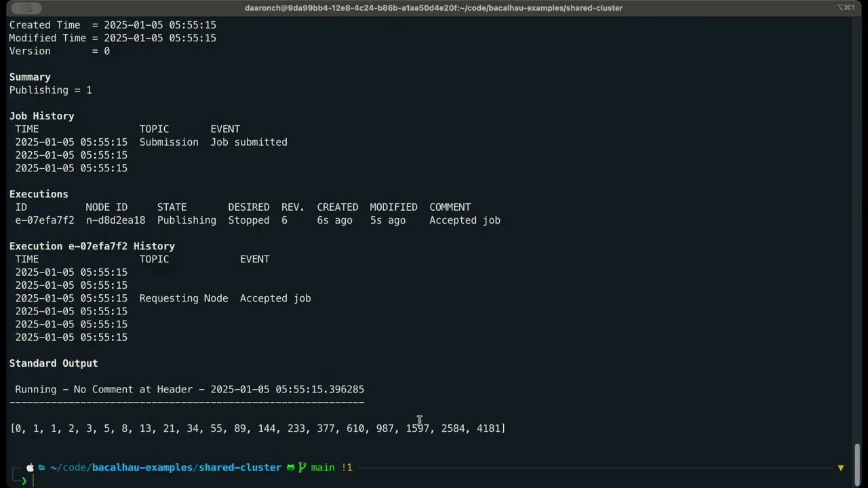Click the 'MODIFIED' column header

point(394,207)
